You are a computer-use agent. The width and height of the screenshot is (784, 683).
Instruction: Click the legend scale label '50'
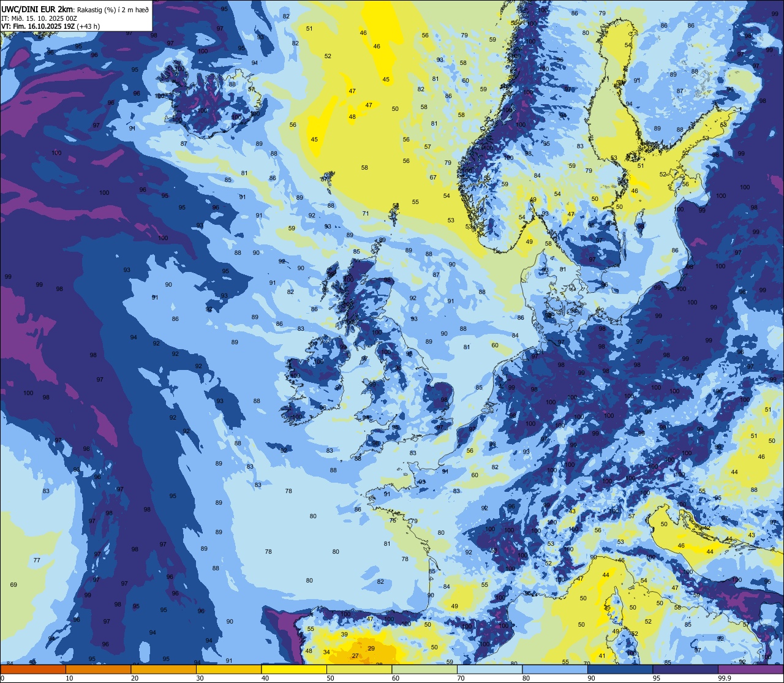click(x=330, y=678)
